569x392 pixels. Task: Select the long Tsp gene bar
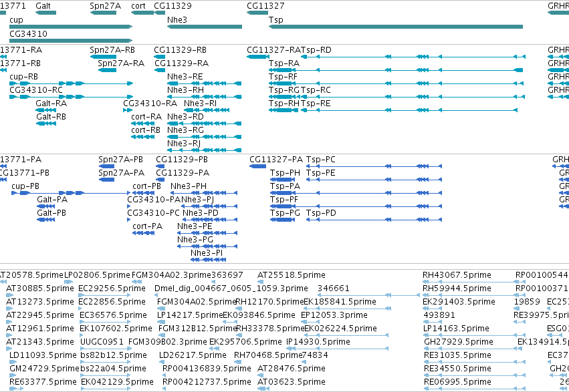[x=396, y=27]
